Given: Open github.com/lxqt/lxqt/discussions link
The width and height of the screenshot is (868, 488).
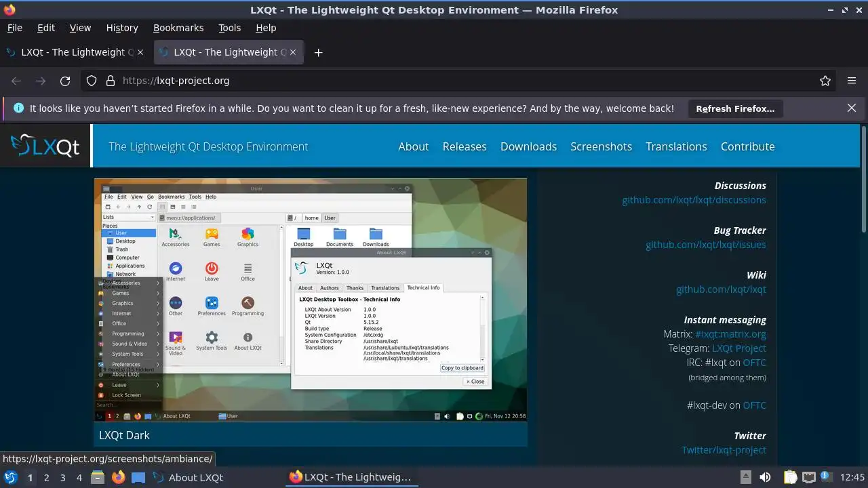Looking at the screenshot, I should pyautogui.click(x=694, y=200).
